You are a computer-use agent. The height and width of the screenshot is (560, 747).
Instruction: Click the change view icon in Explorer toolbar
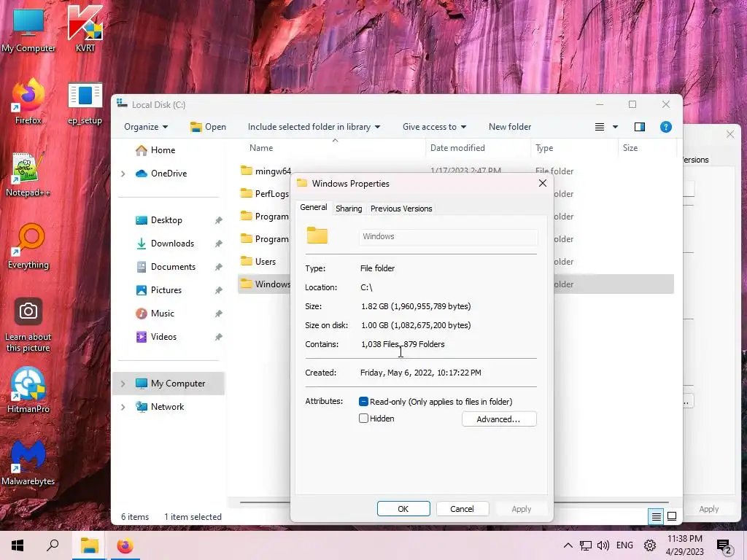[x=600, y=127]
